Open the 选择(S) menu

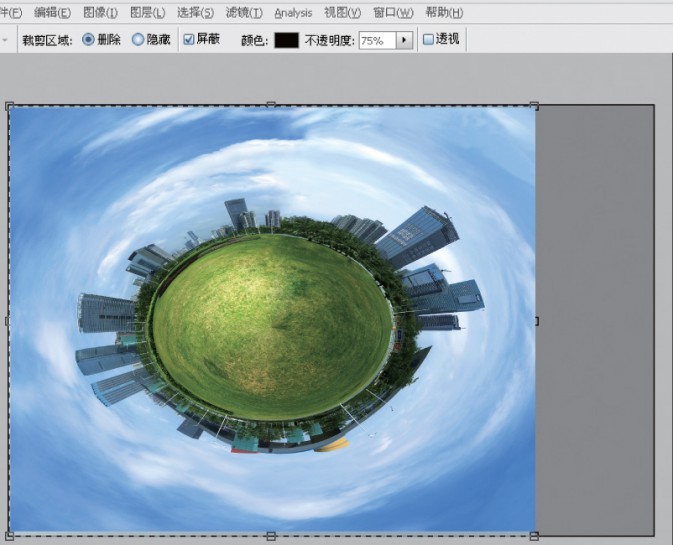click(195, 13)
